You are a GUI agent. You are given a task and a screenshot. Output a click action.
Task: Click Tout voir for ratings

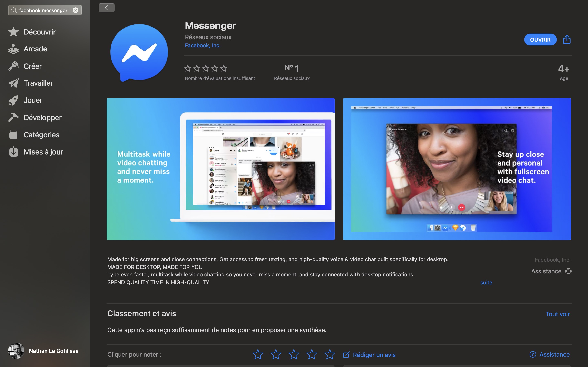pyautogui.click(x=558, y=314)
